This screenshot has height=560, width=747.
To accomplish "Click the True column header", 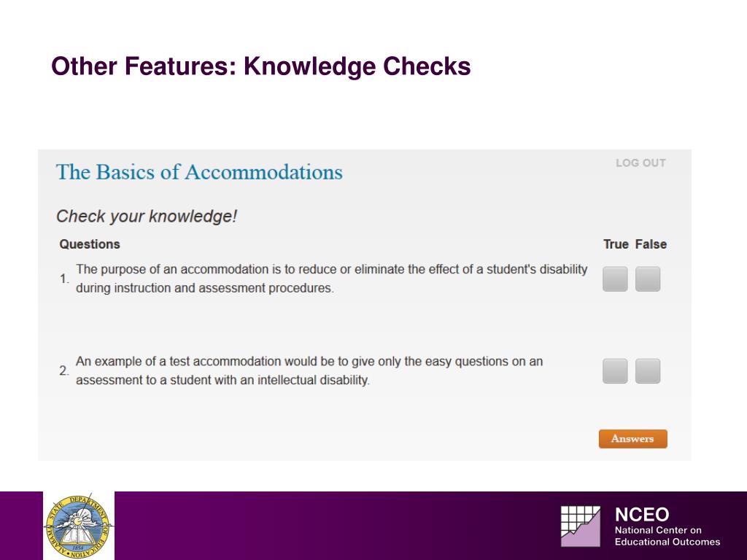I will tap(616, 244).
